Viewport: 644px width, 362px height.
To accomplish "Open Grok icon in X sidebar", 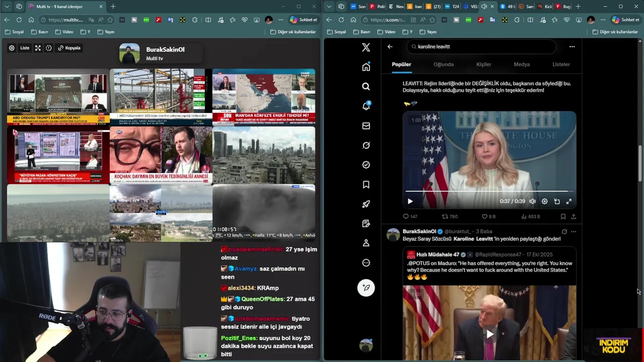I will click(x=366, y=145).
